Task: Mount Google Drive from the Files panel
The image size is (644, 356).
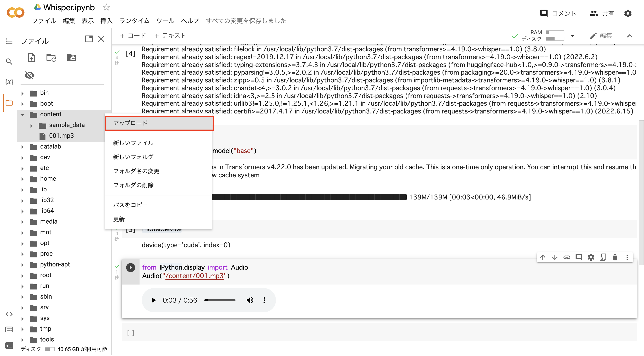Action: (72, 57)
